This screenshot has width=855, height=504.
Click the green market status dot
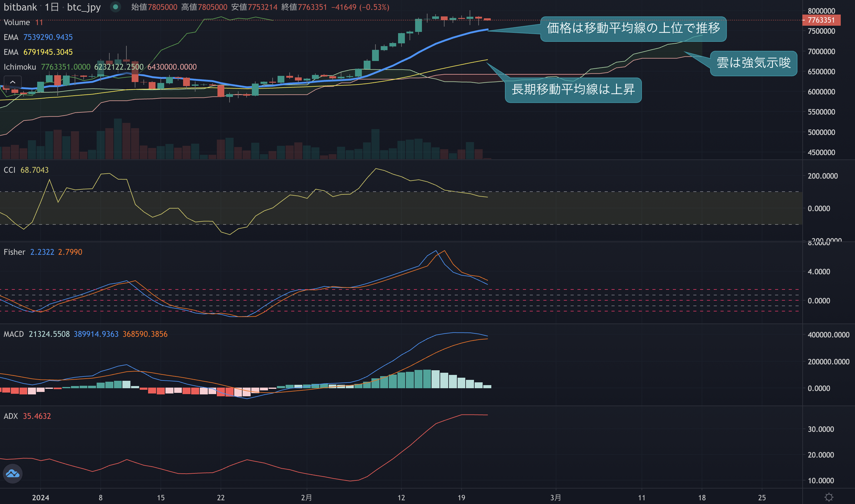click(x=116, y=7)
